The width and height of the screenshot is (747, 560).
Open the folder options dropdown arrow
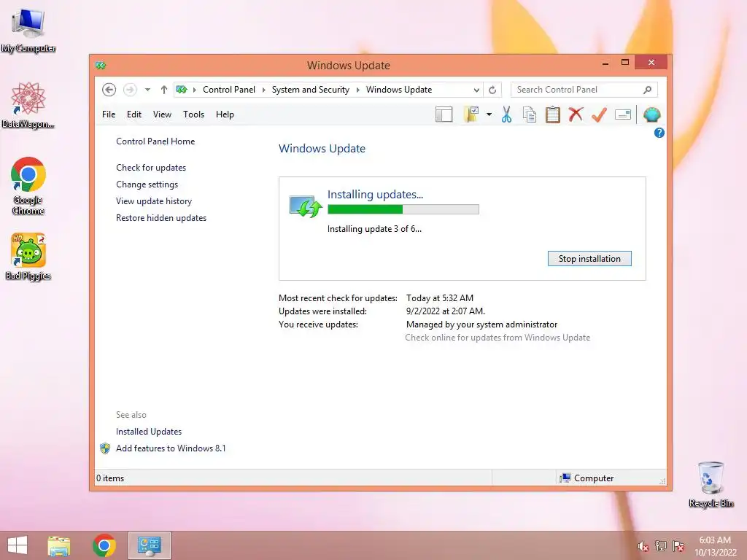[489, 114]
